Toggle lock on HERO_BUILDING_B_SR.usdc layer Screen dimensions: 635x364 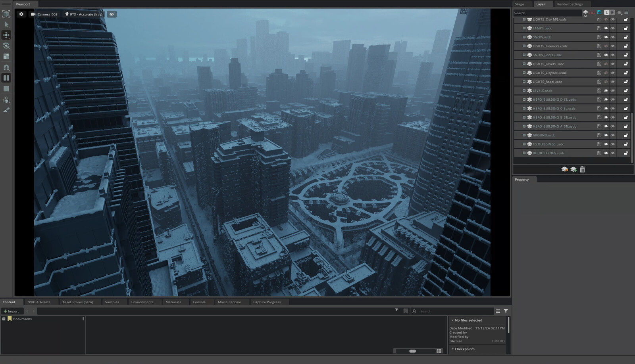[626, 117]
